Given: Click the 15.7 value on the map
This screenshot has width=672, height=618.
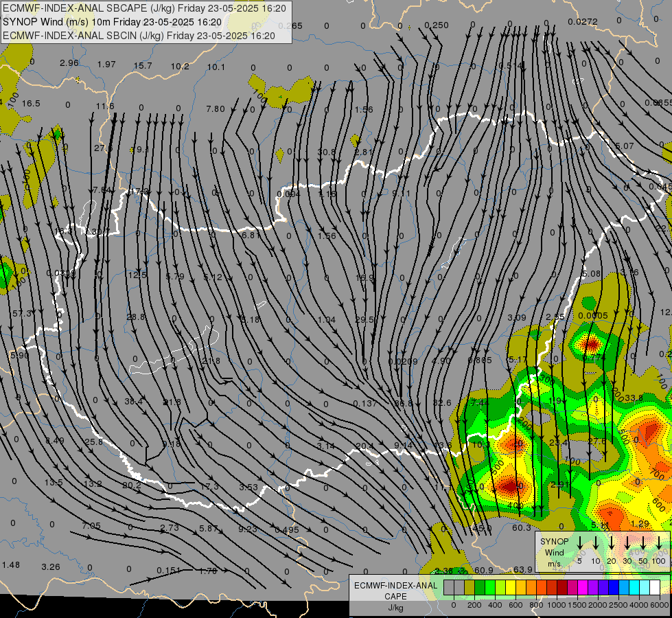Looking at the screenshot, I should [x=143, y=66].
